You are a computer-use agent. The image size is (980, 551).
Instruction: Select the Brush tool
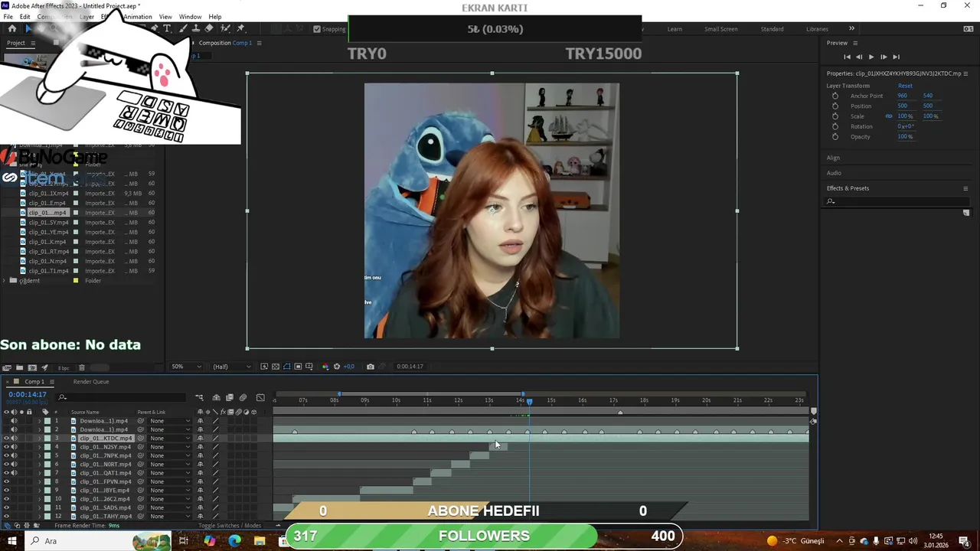[x=182, y=28]
